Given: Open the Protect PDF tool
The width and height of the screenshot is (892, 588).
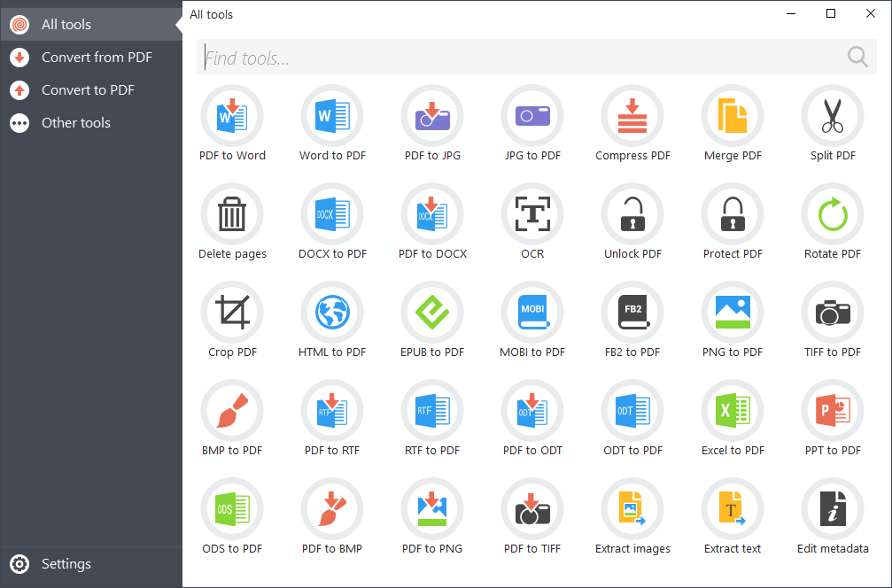Looking at the screenshot, I should tap(733, 222).
